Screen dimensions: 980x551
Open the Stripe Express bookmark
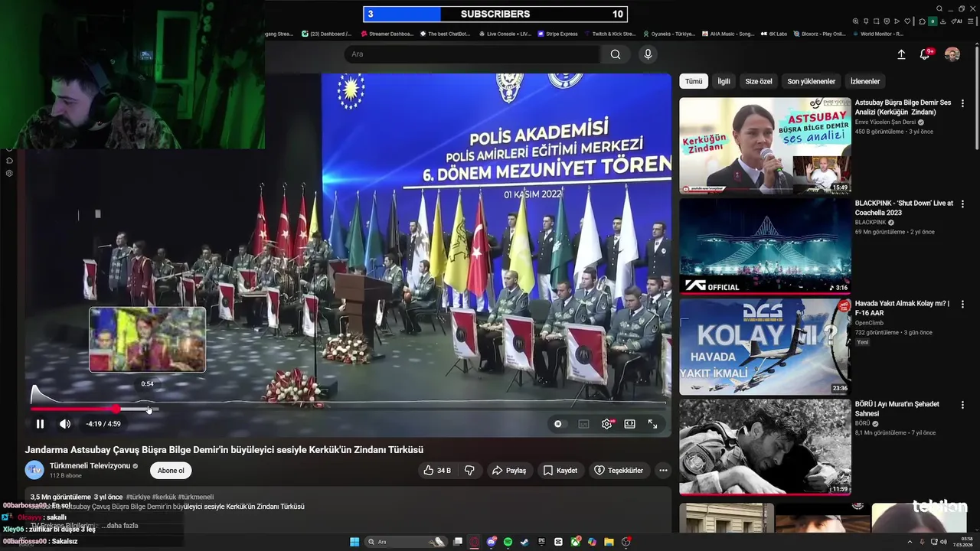point(557,34)
